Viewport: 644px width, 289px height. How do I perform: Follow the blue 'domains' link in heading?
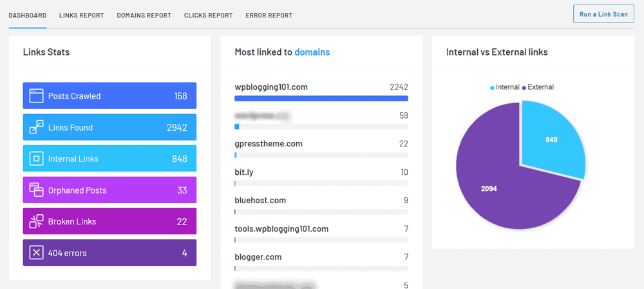pos(312,52)
